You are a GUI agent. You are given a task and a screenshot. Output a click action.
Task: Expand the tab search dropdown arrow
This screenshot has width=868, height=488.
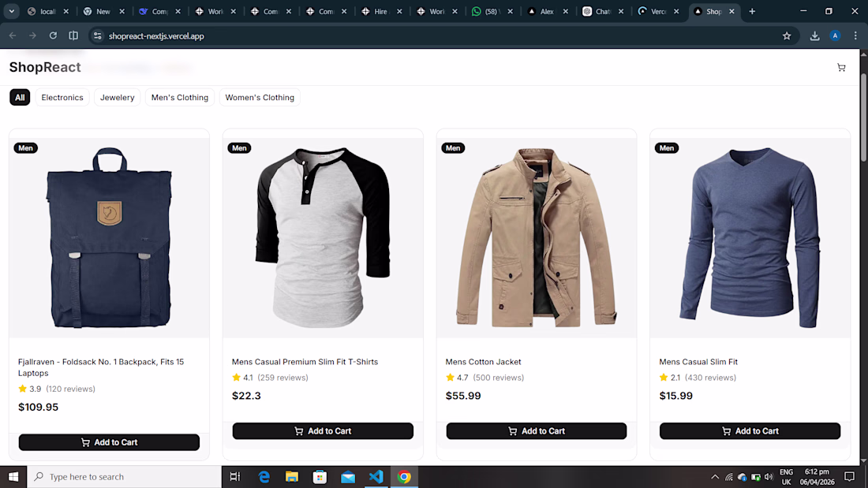point(11,11)
